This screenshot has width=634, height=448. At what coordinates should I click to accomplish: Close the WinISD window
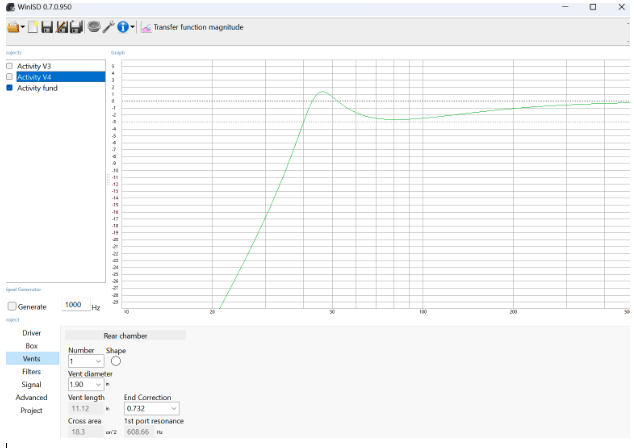[x=621, y=7]
